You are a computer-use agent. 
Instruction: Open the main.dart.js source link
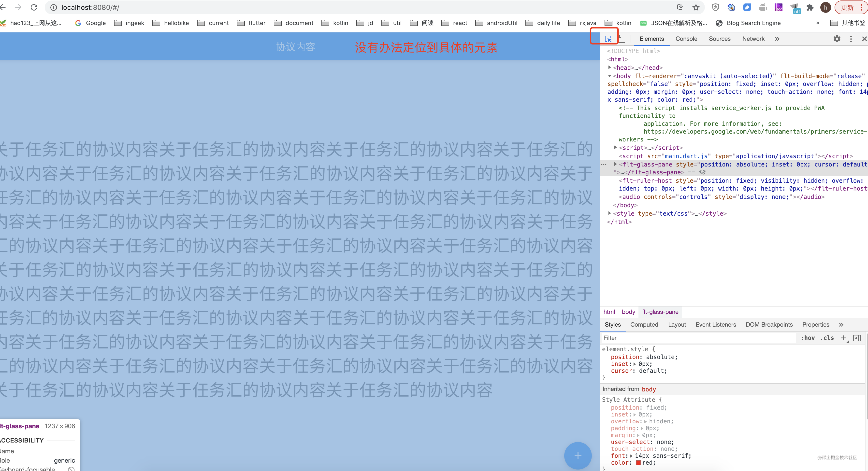(x=686, y=156)
